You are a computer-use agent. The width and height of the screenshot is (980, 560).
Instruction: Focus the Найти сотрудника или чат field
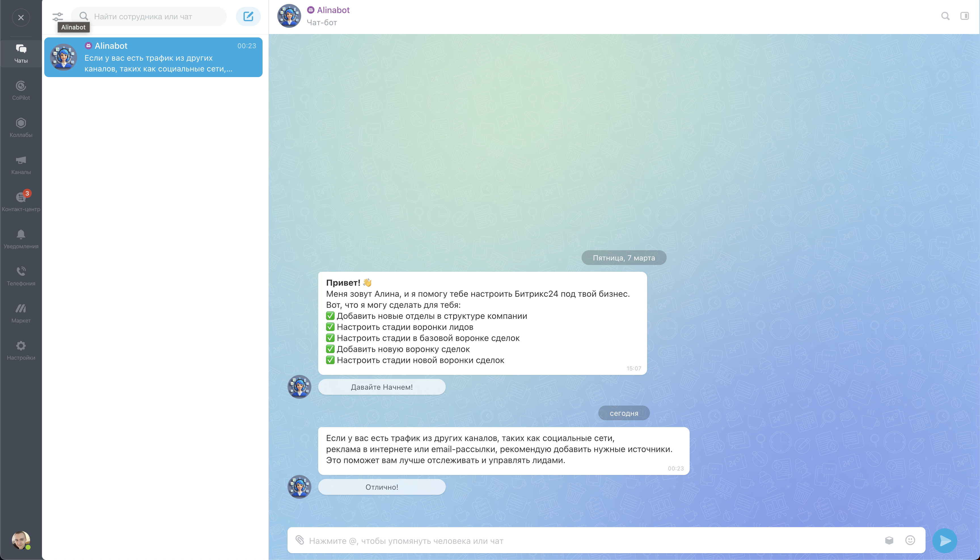click(154, 16)
